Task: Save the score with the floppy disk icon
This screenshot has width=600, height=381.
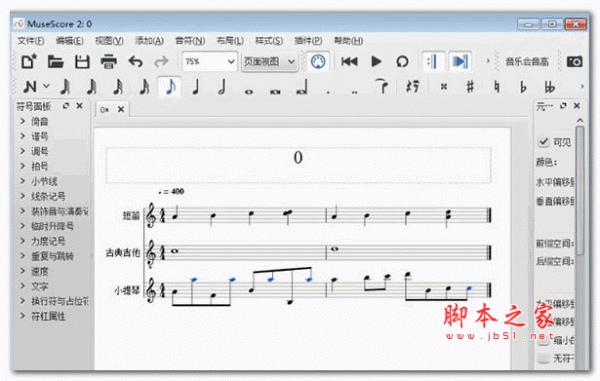Action: 82,62
